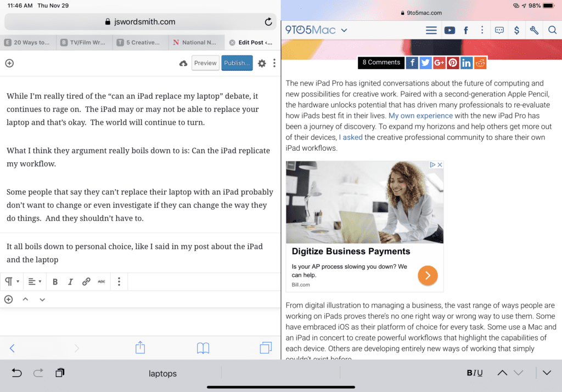
Task: Open the 9to5Mac search magnifier
Action: coord(552,30)
